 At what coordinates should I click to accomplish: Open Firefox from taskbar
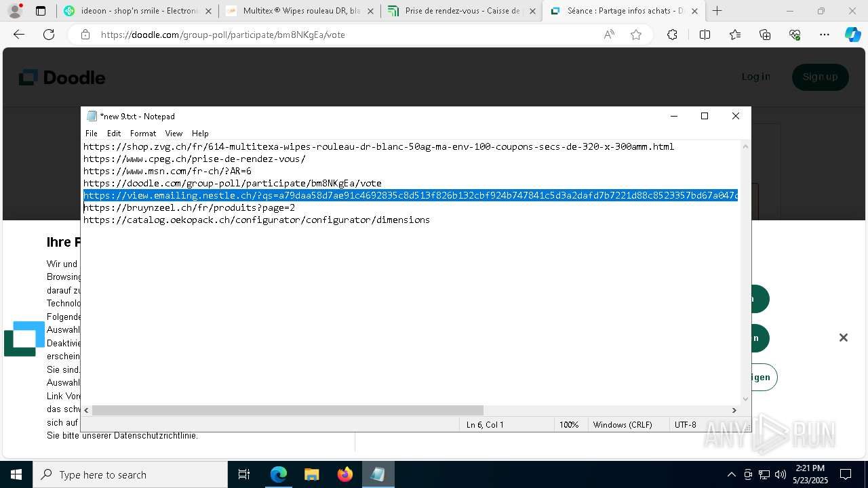pos(345,474)
